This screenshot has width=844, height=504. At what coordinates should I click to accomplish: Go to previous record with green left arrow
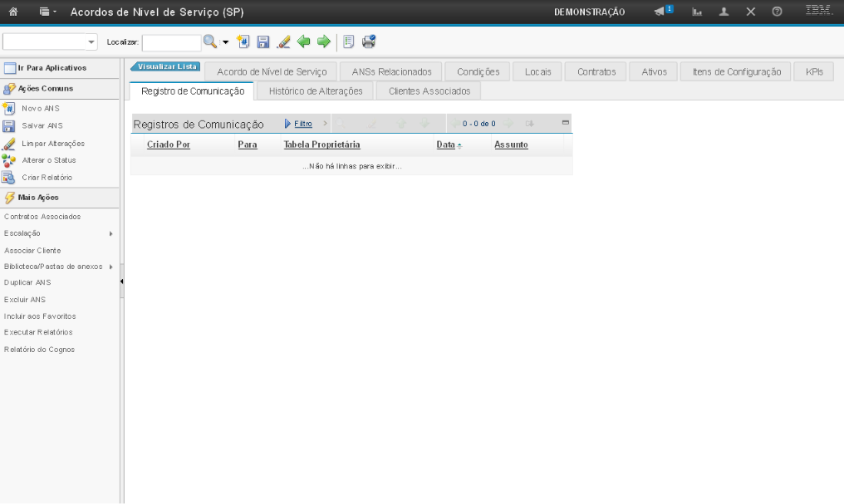coord(304,41)
